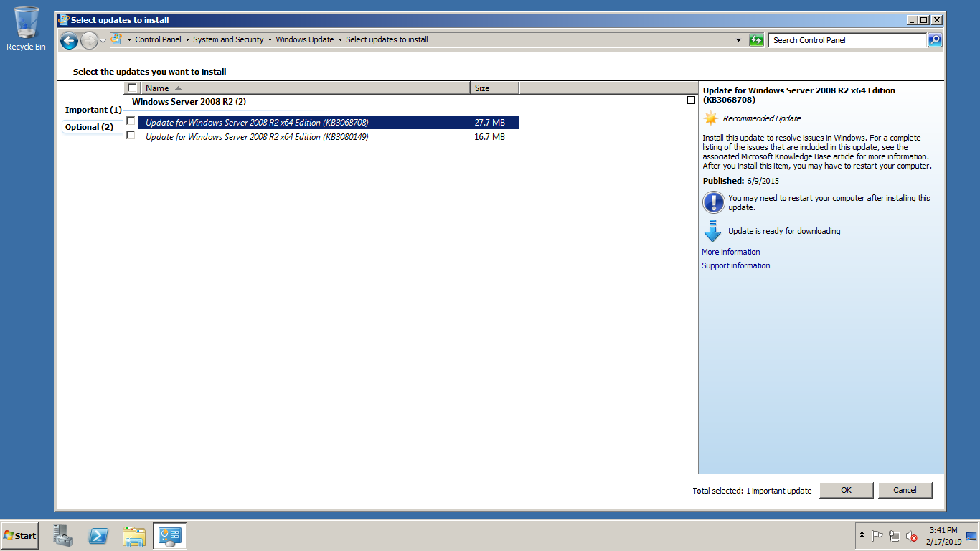
Task: Click the Control Panel taskbar button
Action: [x=170, y=536]
